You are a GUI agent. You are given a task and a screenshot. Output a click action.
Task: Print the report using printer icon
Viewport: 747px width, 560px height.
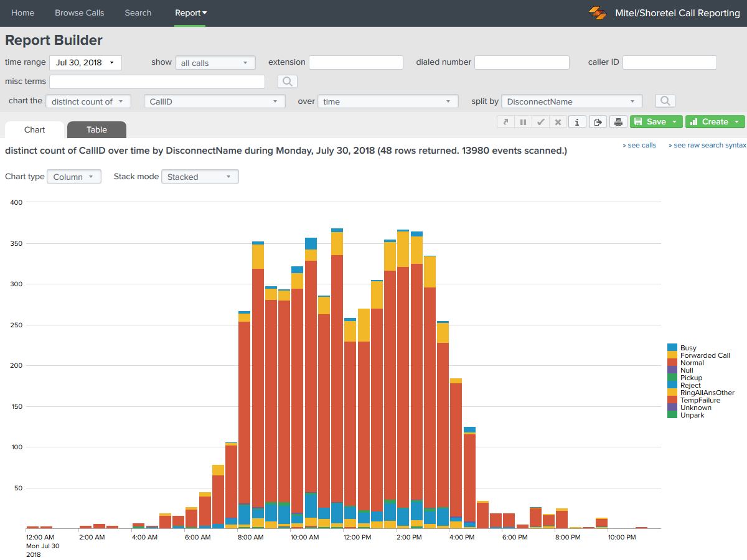point(618,122)
